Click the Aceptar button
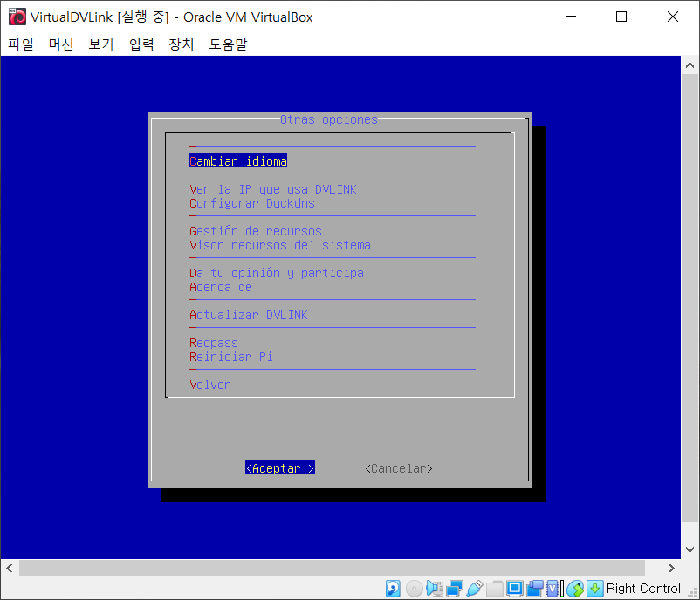700x600 pixels. pos(280,468)
